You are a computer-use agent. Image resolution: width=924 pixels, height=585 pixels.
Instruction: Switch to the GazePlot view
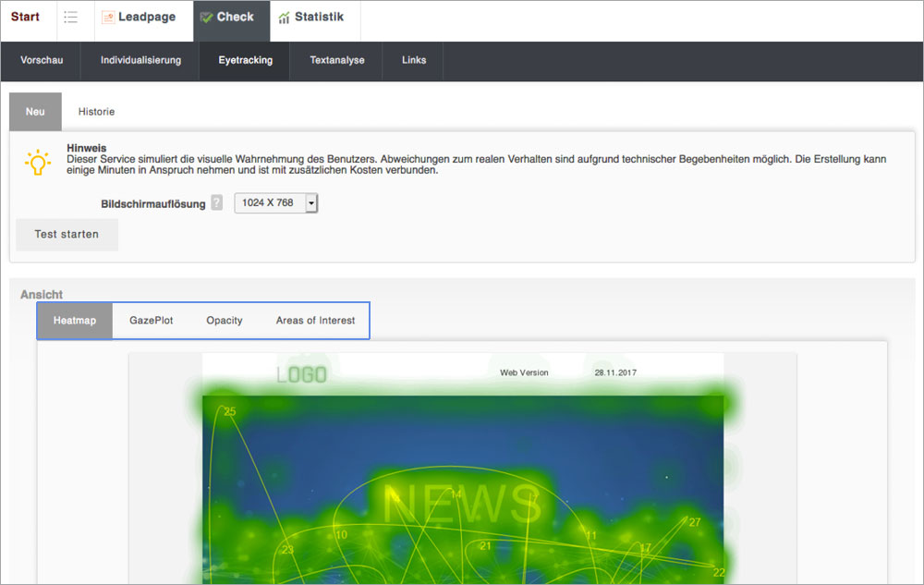tap(152, 321)
